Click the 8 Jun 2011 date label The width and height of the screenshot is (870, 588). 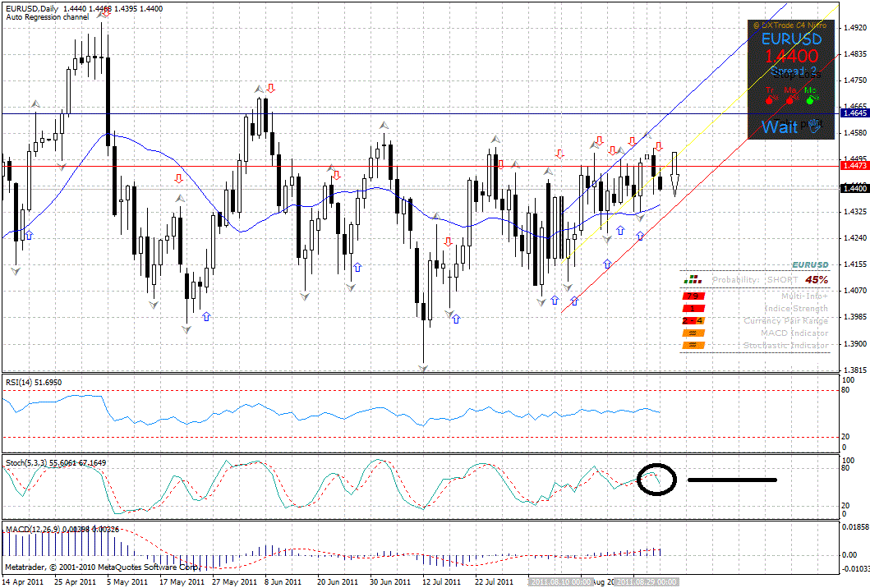click(x=283, y=582)
